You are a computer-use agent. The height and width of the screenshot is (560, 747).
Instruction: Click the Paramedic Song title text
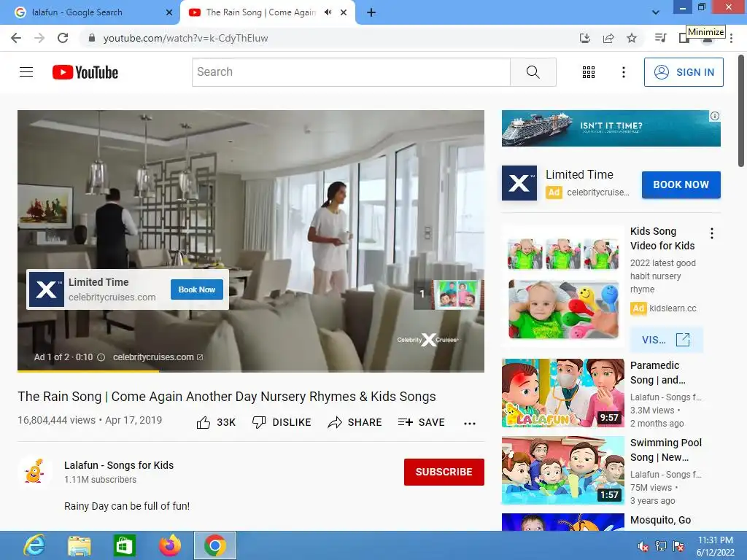[658, 373]
